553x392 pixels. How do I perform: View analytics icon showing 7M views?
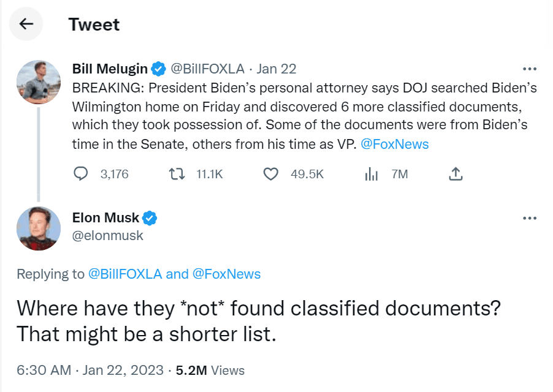pyautogui.click(x=371, y=175)
